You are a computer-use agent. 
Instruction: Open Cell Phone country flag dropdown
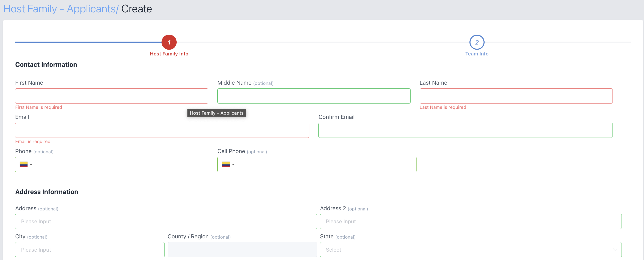coord(228,164)
